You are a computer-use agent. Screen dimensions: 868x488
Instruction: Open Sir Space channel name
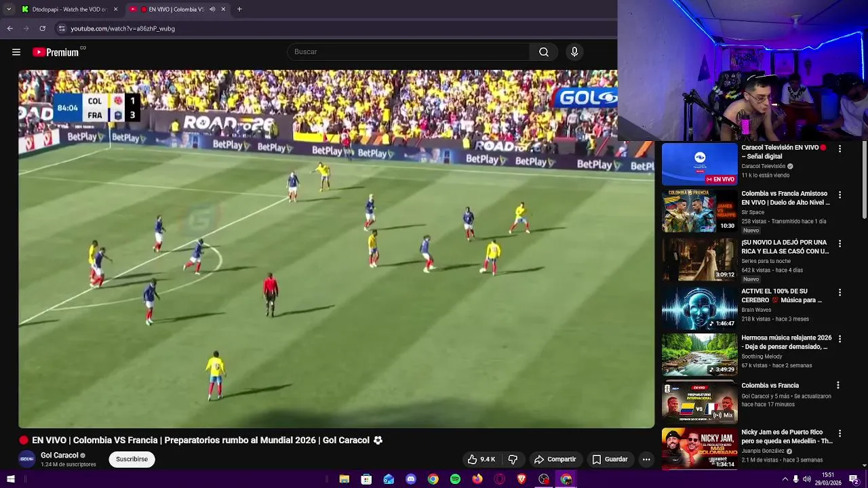pyautogui.click(x=753, y=212)
